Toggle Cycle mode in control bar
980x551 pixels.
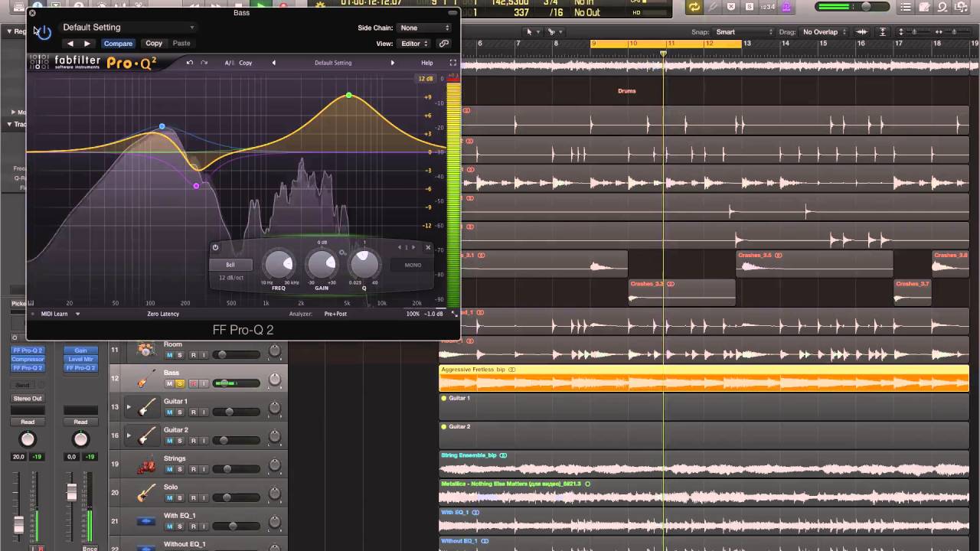pyautogui.click(x=694, y=7)
